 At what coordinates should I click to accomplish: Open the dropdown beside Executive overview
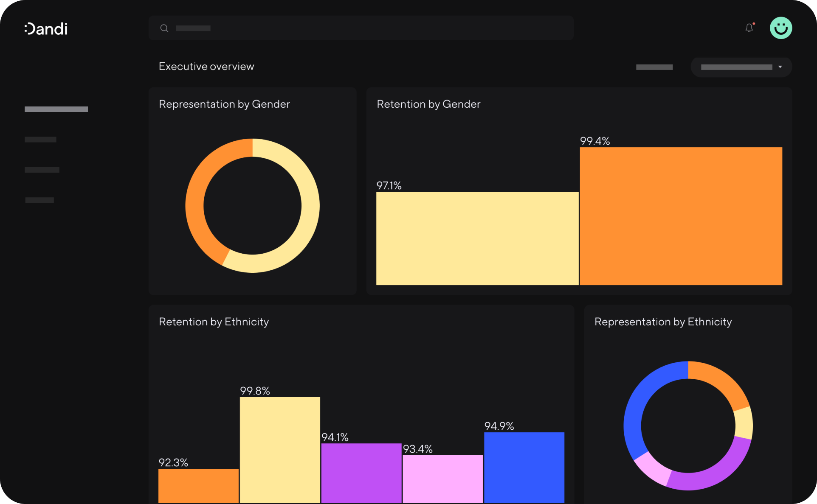point(737,67)
